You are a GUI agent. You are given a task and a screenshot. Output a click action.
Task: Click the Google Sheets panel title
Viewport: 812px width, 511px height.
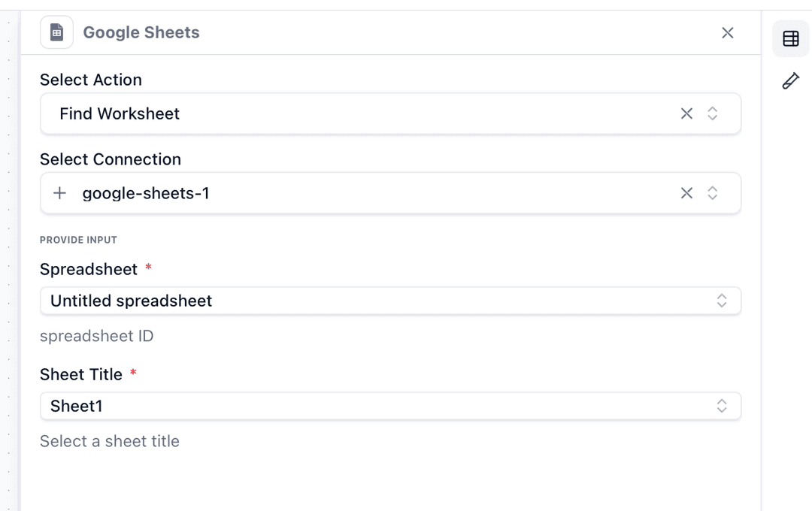pyautogui.click(x=141, y=32)
